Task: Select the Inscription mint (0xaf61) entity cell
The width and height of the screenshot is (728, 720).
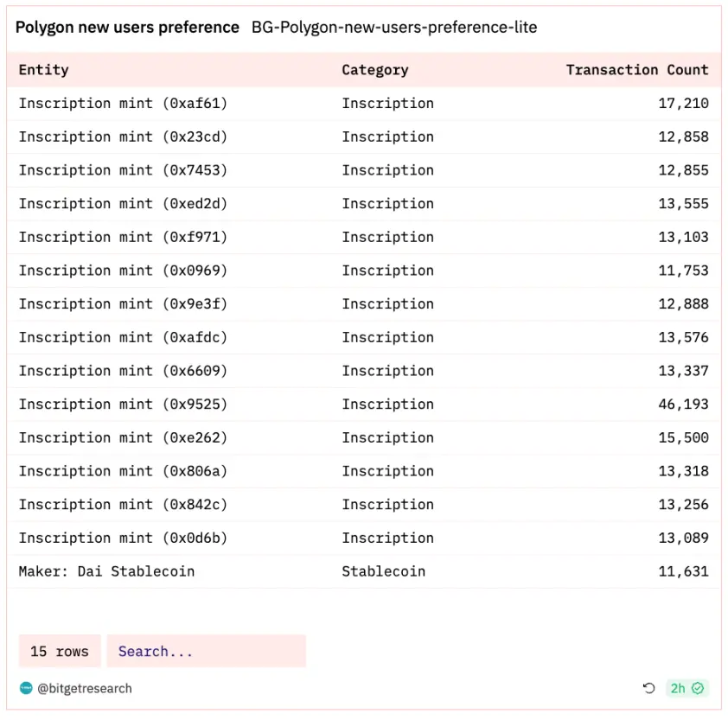Action: (x=123, y=103)
